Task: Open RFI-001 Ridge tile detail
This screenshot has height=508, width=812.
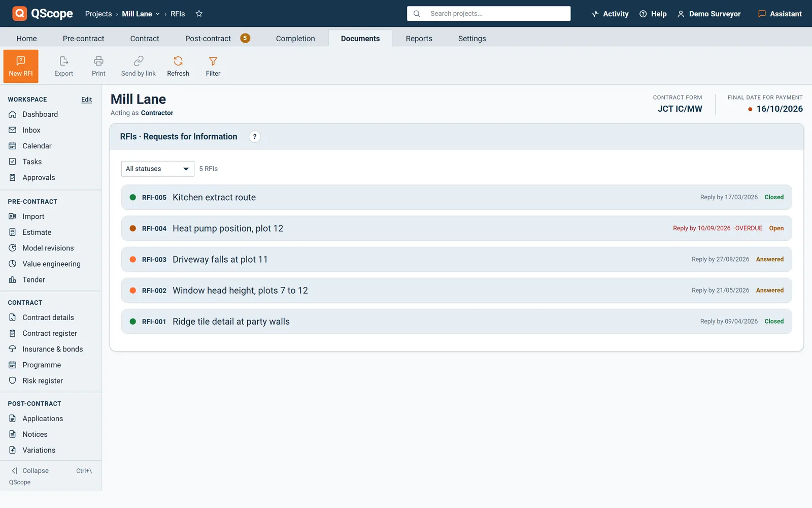Action: point(456,322)
